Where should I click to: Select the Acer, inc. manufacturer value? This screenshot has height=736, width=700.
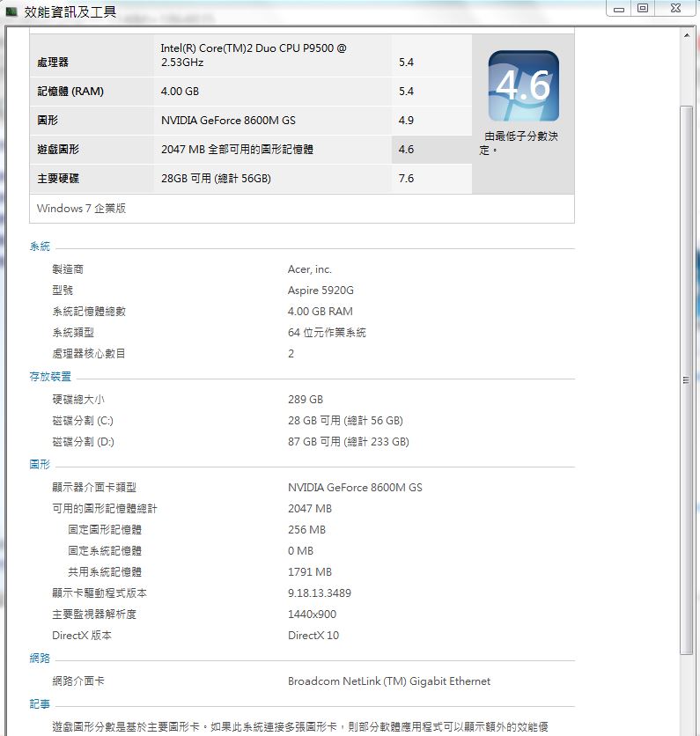[310, 269]
